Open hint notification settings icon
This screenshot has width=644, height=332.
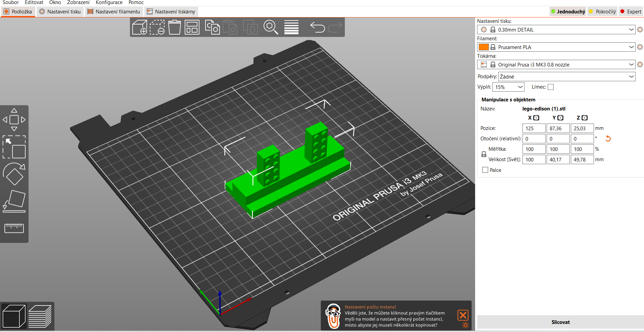pyautogui.click(x=465, y=325)
